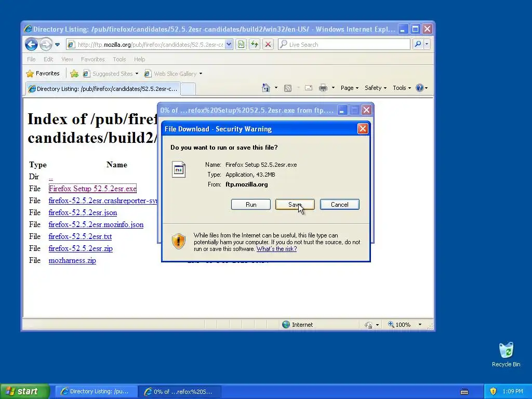Expand the Print dropdown arrow
Image resolution: width=532 pixels, height=399 pixels.
333,88
